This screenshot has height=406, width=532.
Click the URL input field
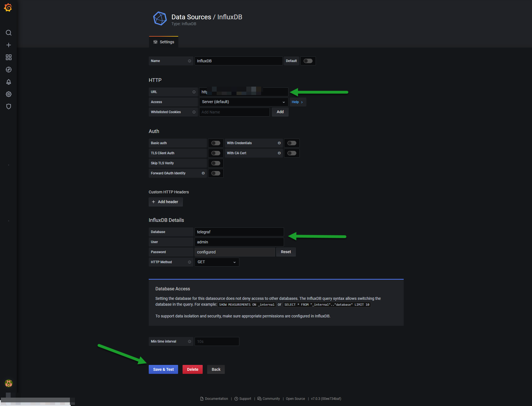(243, 92)
